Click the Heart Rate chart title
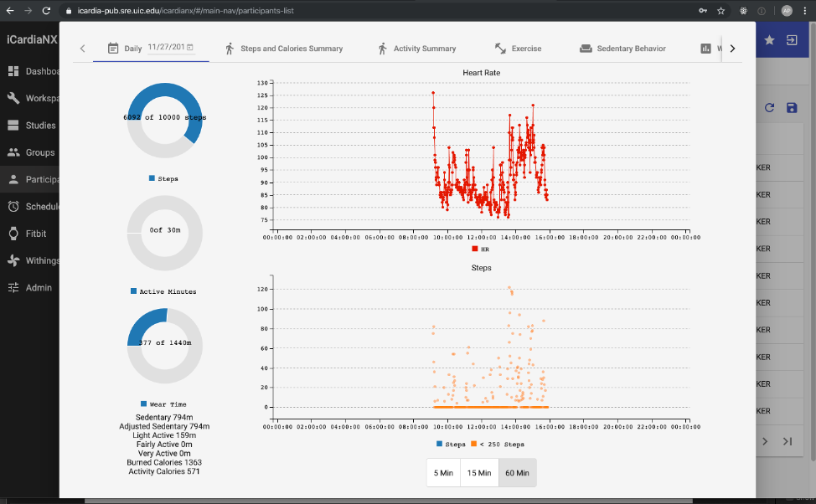The width and height of the screenshot is (816, 504). point(482,73)
